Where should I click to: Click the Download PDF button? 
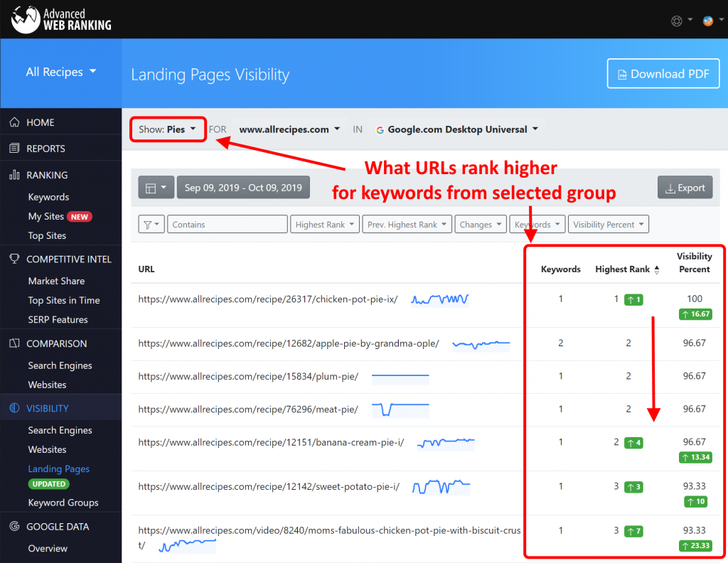click(x=663, y=74)
